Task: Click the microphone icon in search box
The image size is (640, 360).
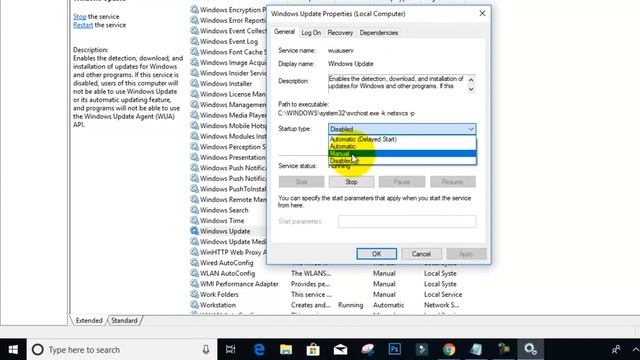Action: 206,349
